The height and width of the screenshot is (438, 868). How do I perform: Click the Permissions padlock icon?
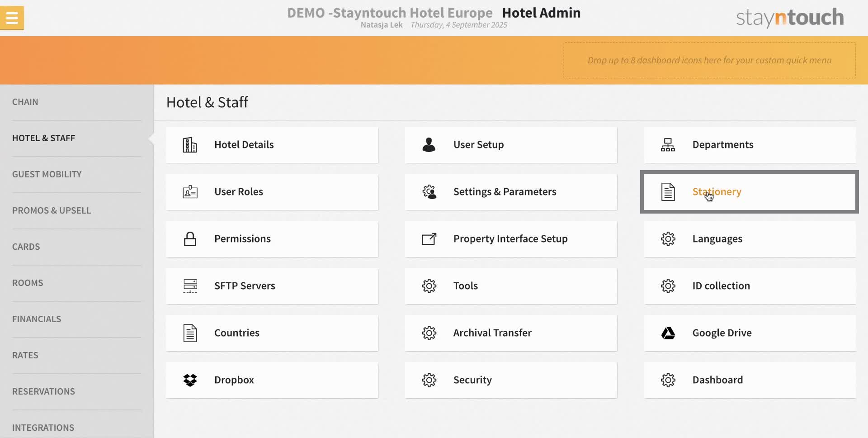click(190, 239)
